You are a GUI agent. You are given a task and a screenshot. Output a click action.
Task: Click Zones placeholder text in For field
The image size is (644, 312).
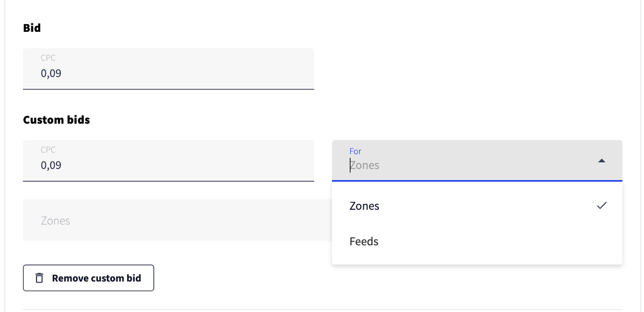[x=365, y=165]
